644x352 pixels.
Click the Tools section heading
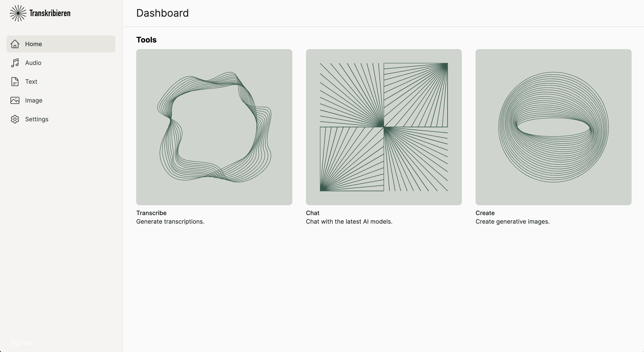tap(146, 40)
